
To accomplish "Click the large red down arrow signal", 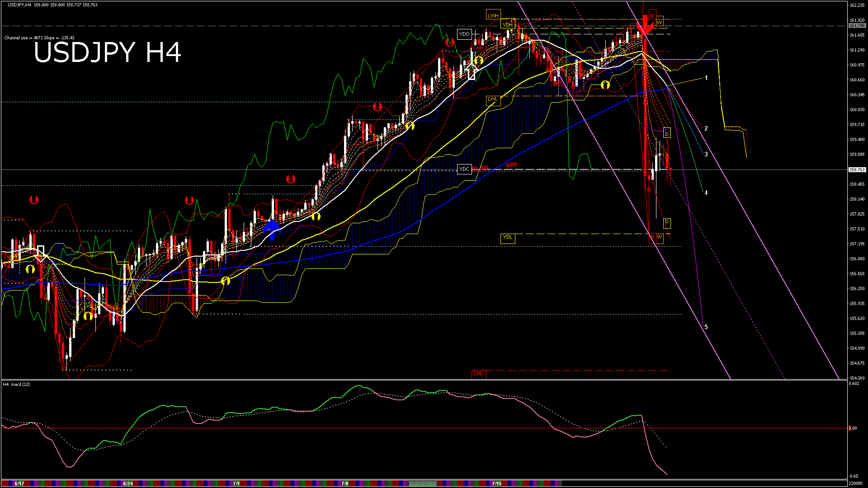I will click(x=645, y=26).
